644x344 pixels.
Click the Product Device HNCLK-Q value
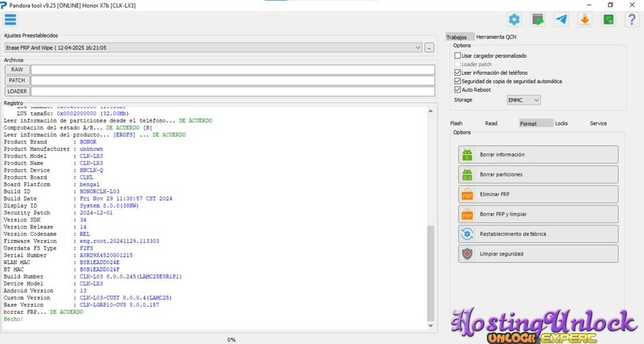(x=91, y=170)
